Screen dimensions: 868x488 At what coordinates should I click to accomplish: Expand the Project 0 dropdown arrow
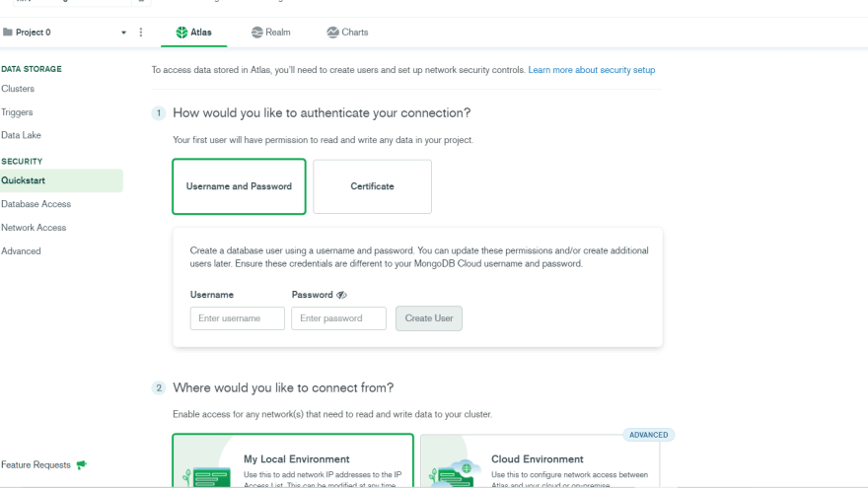(x=123, y=33)
